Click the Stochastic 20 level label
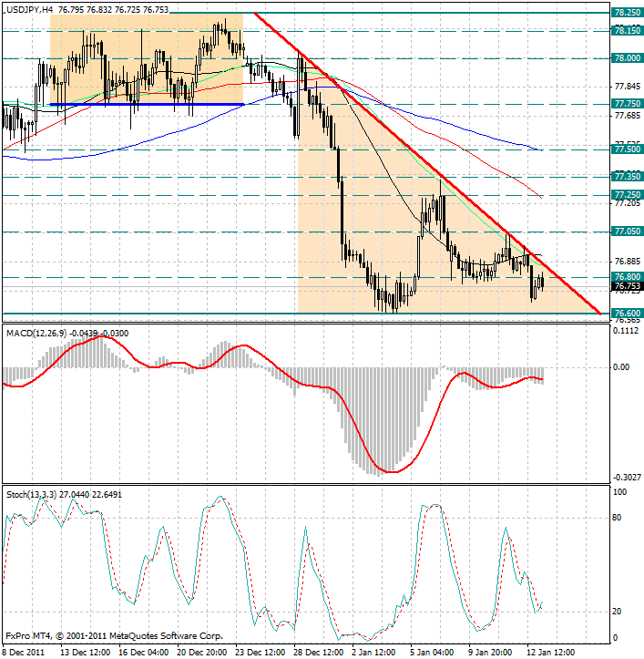Screen dimensions: 644x659 [617, 612]
